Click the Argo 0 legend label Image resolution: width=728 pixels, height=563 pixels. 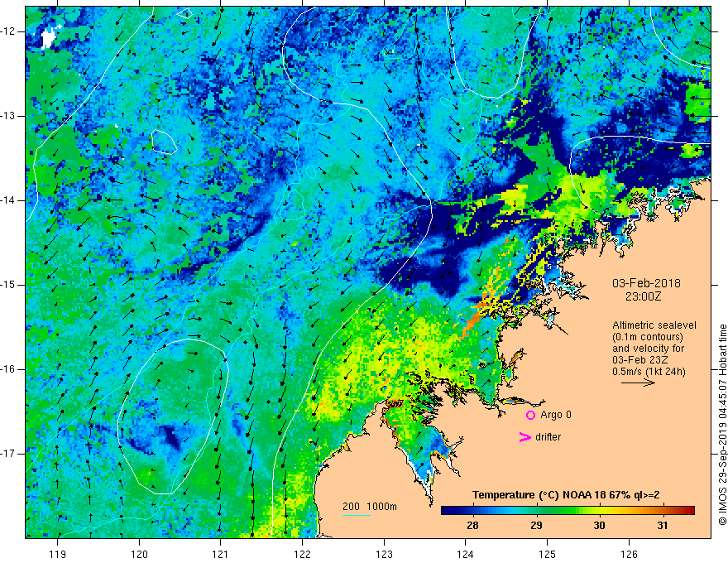coord(556,415)
